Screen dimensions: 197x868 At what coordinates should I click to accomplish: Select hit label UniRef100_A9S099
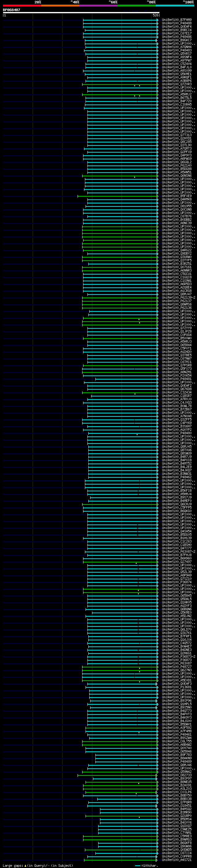coord(176,71)
